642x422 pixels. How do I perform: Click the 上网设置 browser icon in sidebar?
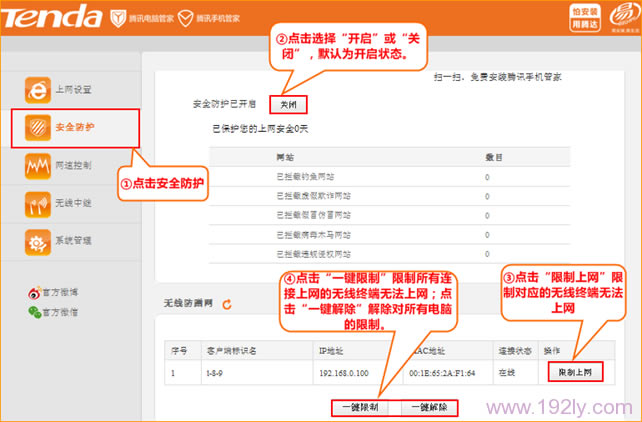(x=38, y=89)
